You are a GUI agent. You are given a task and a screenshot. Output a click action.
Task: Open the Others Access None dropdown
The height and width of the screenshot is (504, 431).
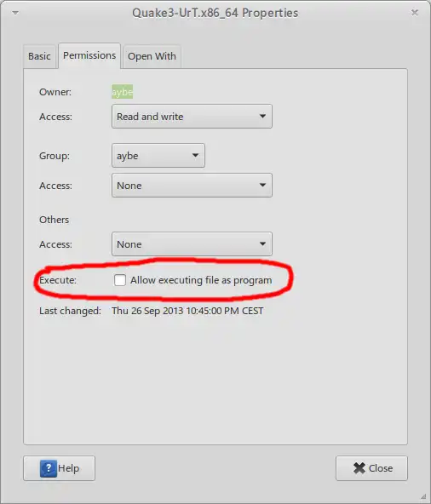pyautogui.click(x=192, y=244)
